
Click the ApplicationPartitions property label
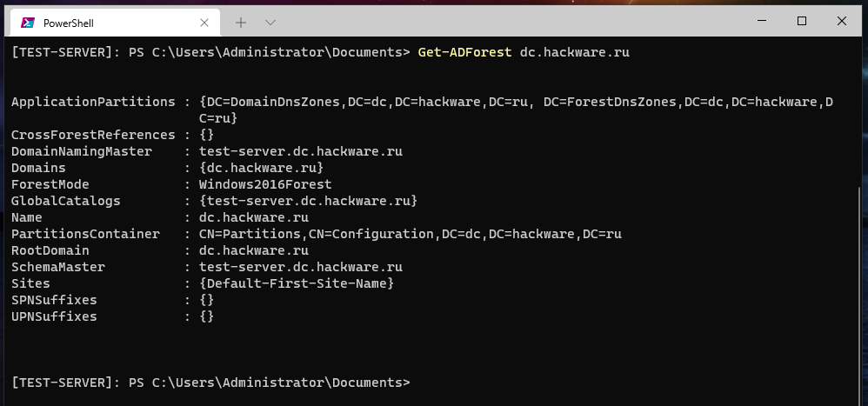93,102
